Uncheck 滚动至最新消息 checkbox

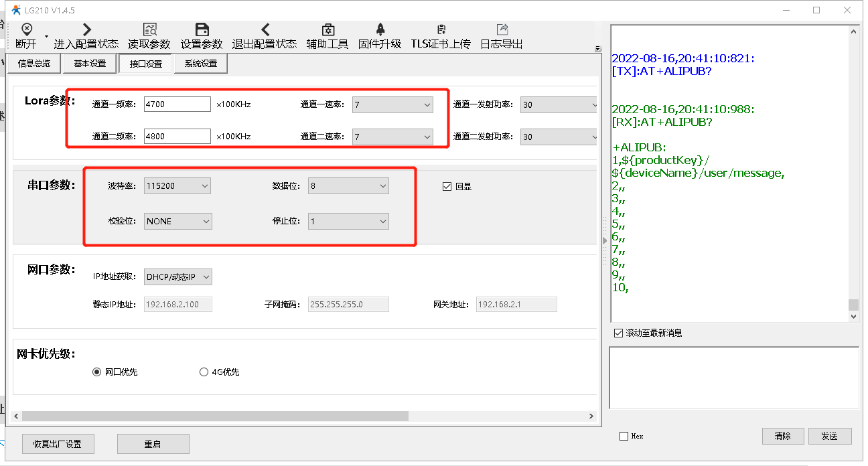[x=618, y=333]
